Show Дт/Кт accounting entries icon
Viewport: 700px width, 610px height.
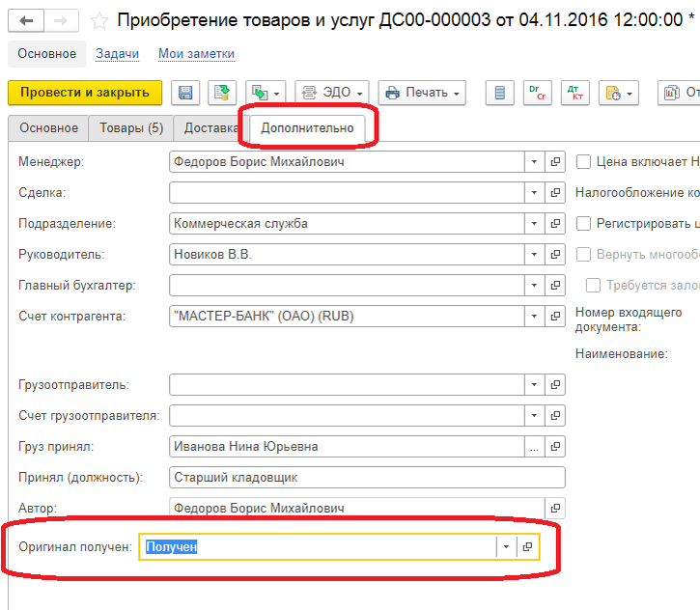pyautogui.click(x=575, y=93)
